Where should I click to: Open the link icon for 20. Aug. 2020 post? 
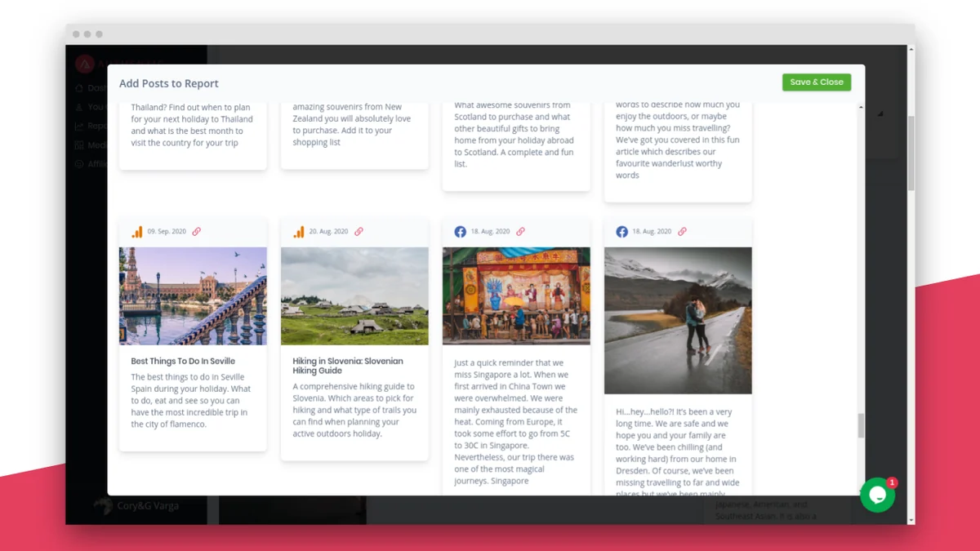point(359,232)
